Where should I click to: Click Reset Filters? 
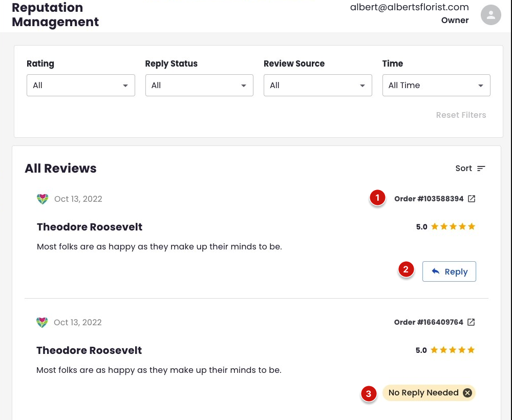click(461, 115)
